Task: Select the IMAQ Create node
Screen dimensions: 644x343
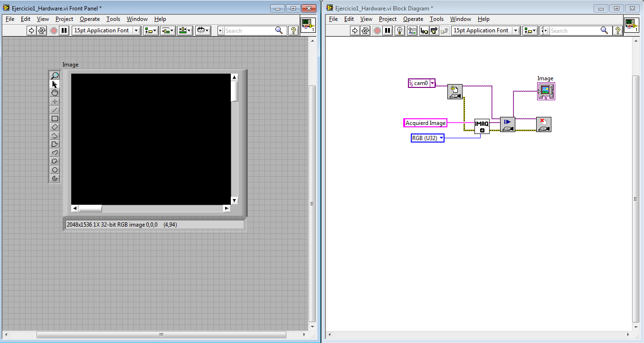Action: click(482, 126)
